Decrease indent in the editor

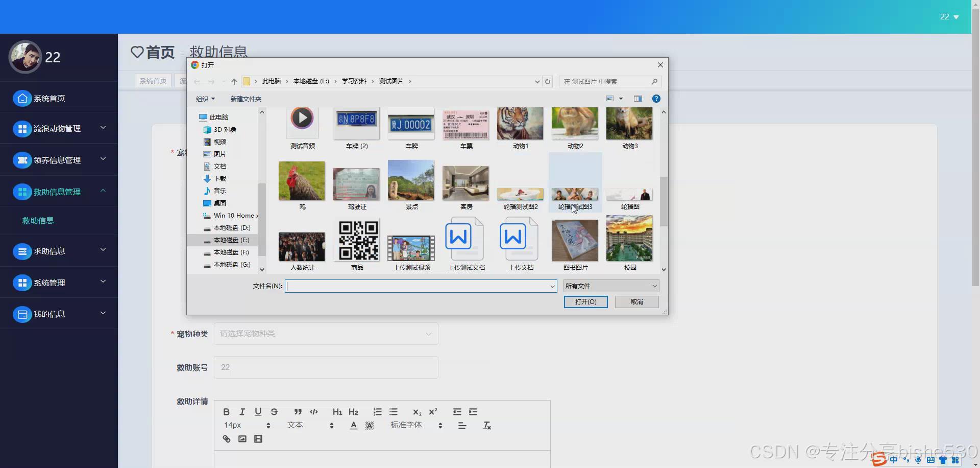coord(457,412)
